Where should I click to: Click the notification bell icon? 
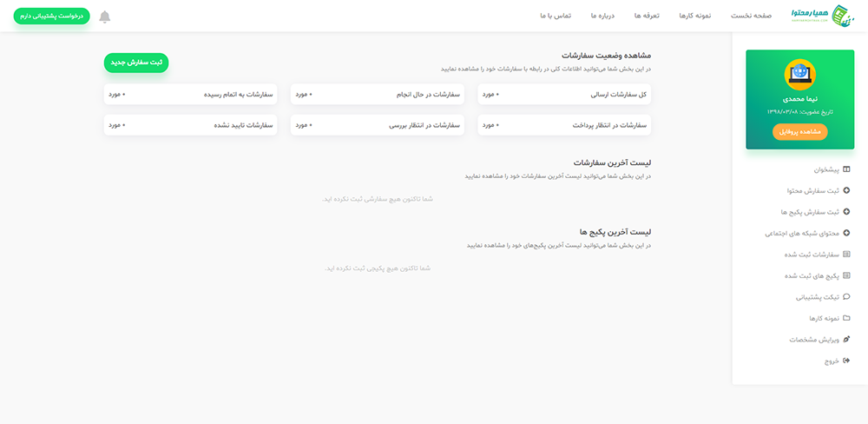point(105,17)
